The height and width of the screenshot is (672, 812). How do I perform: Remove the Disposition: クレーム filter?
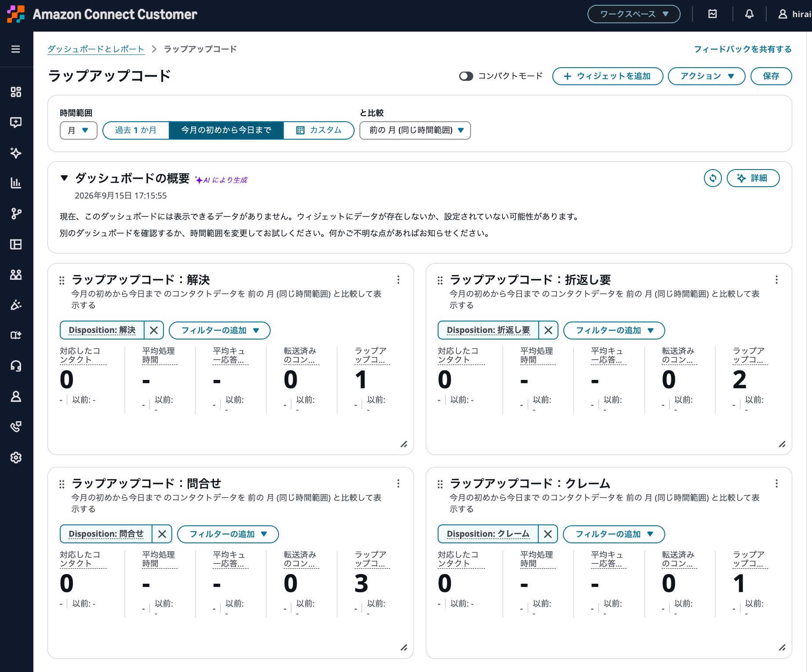548,534
